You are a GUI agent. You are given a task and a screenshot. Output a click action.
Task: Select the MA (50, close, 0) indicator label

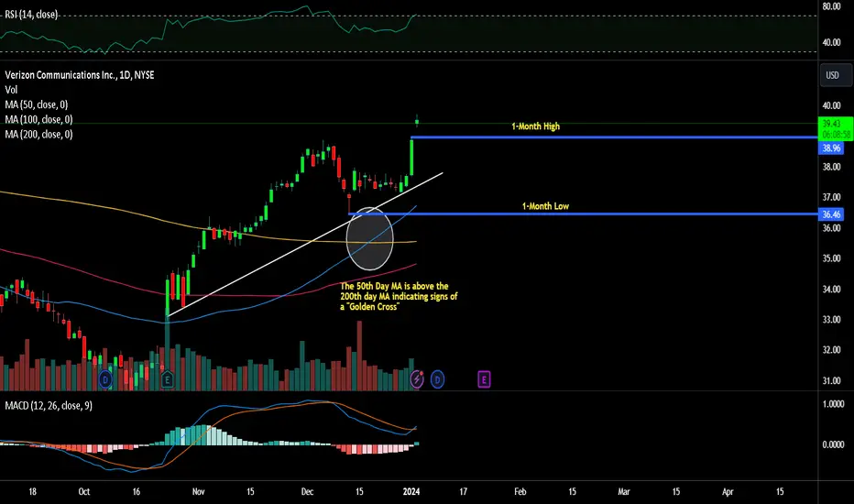point(36,104)
